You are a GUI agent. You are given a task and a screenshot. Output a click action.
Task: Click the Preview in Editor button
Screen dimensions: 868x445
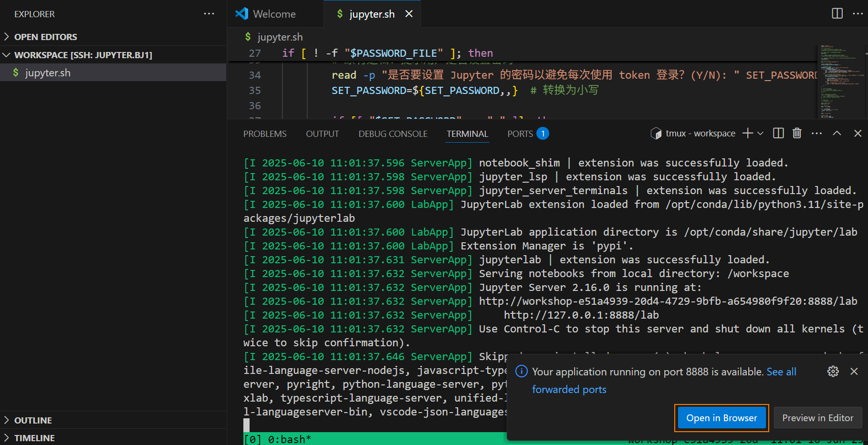coord(817,418)
